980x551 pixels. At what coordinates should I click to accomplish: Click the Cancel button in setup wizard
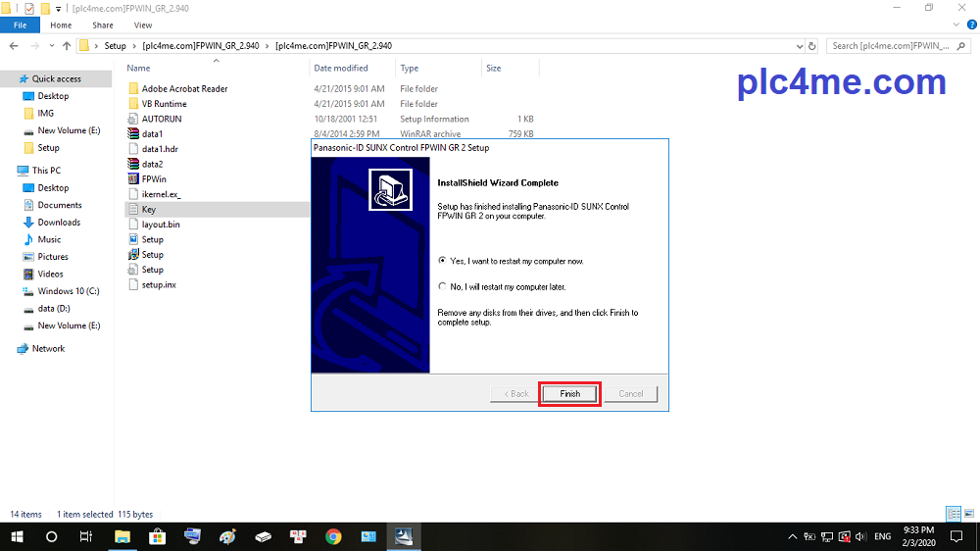[x=630, y=393]
